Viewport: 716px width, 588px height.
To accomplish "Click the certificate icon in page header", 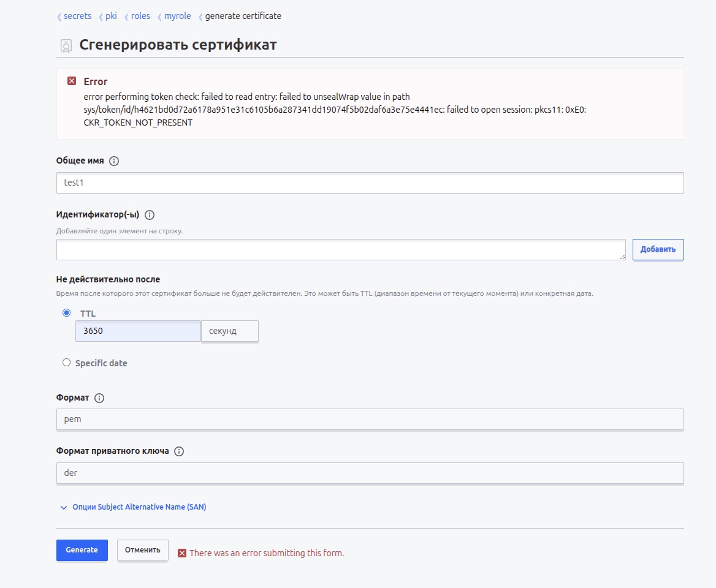I will pyautogui.click(x=66, y=46).
